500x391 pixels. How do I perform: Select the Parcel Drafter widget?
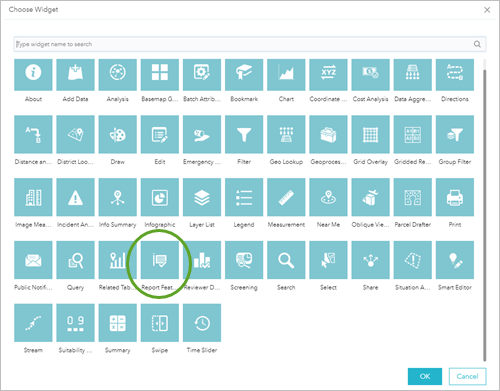tap(413, 197)
